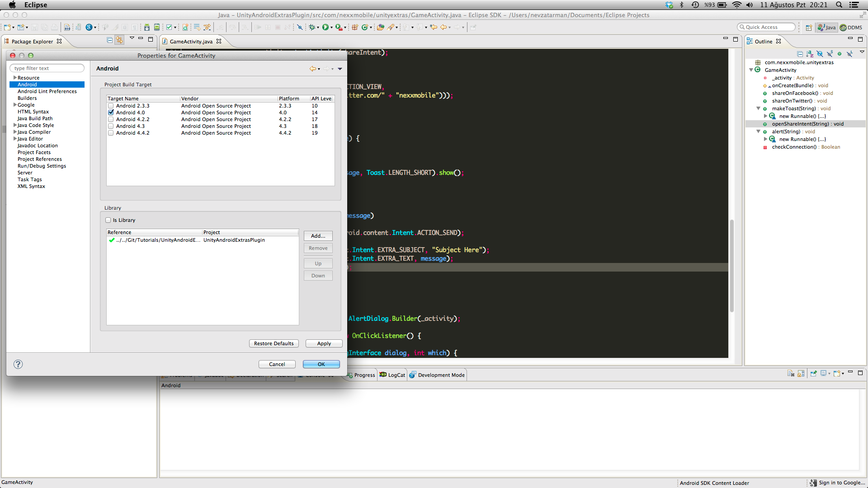Viewport: 868px width, 488px height.
Task: Click Open Perspective icon
Action: click(809, 28)
